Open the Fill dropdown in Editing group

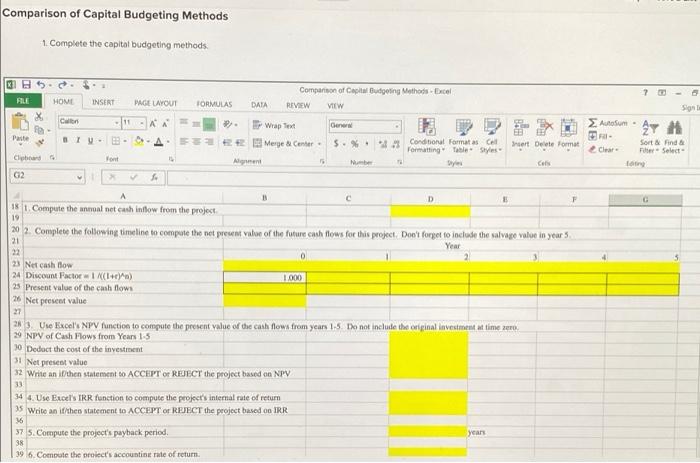pyautogui.click(x=600, y=136)
